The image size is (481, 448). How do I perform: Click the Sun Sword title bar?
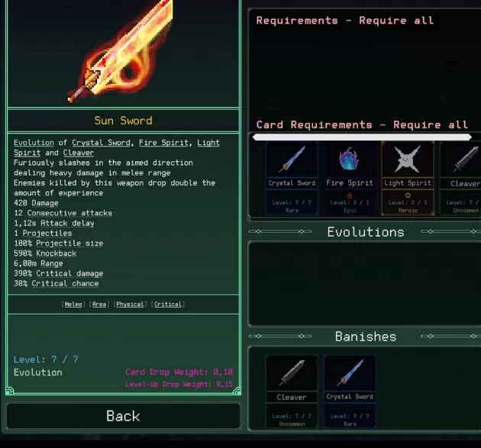[124, 121]
